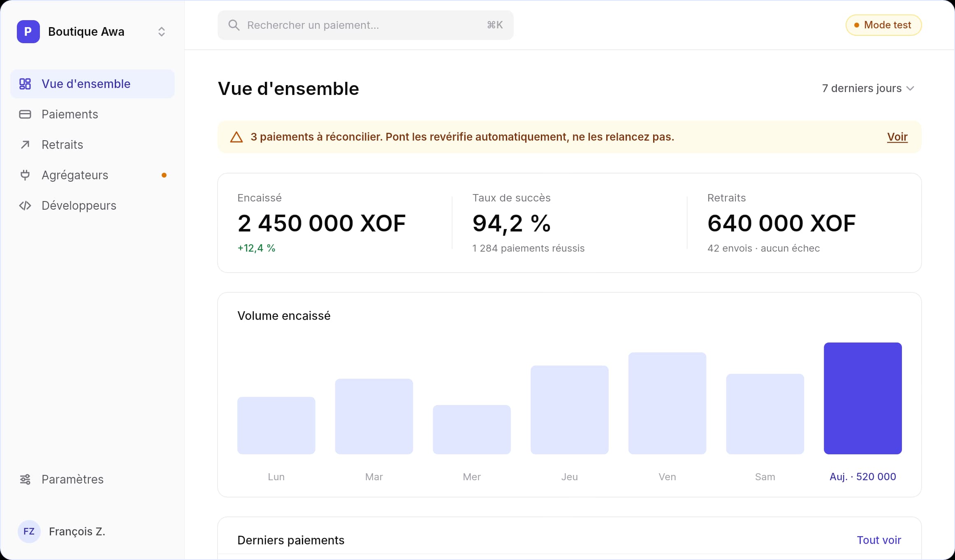Open the Retraits section label
The height and width of the screenshot is (560, 955).
63,145
